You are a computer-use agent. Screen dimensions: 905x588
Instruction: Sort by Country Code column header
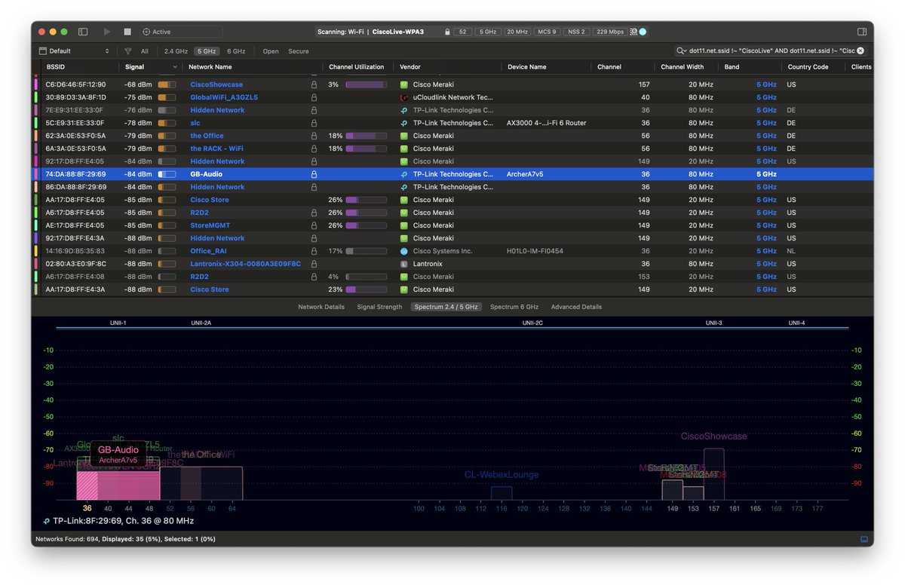point(808,67)
